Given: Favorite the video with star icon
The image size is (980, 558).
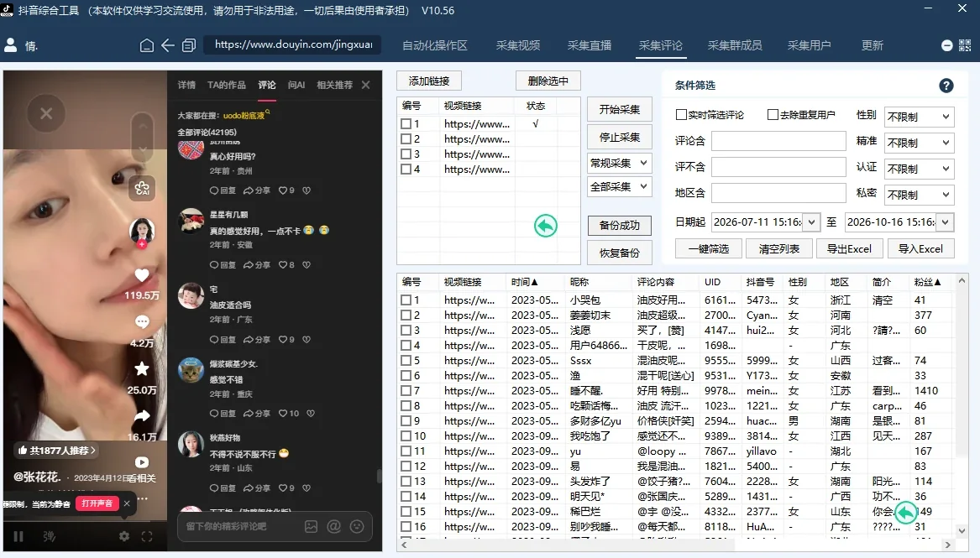Looking at the screenshot, I should coord(142,369).
